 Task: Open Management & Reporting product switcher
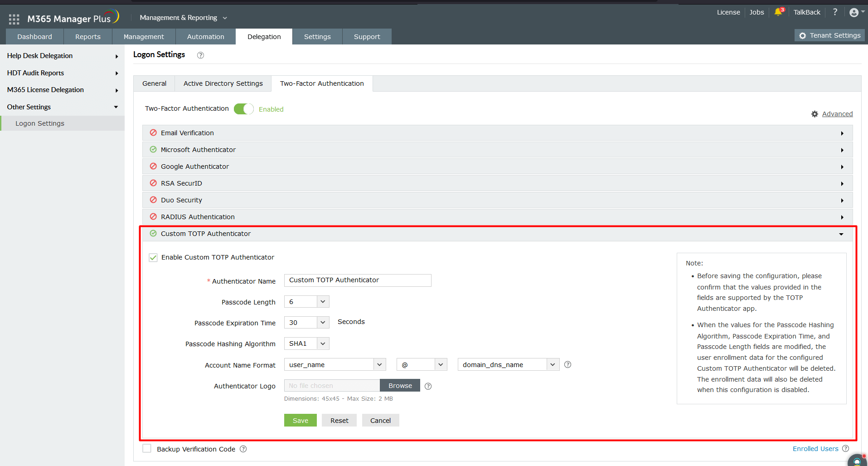point(183,18)
